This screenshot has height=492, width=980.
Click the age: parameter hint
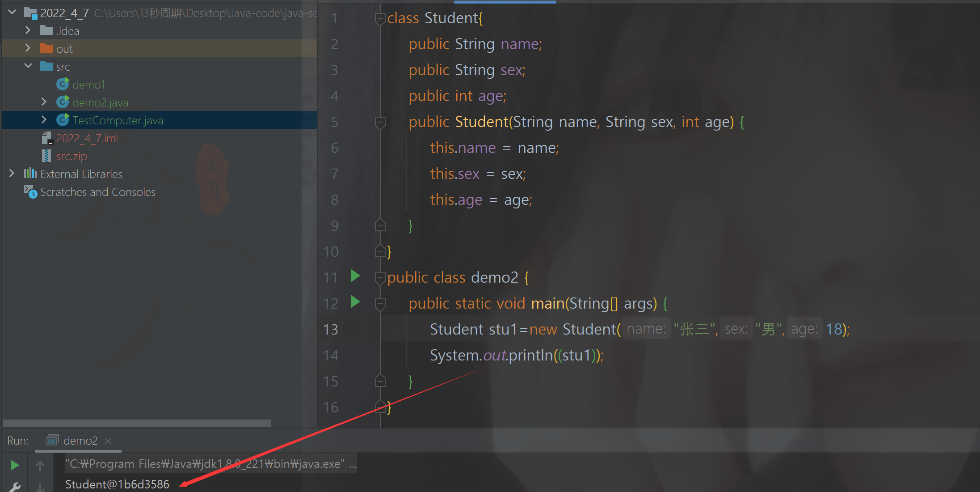coord(804,329)
